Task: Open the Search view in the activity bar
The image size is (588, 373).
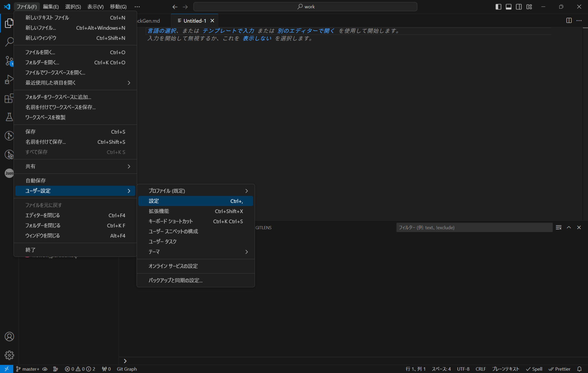Action: (x=9, y=42)
